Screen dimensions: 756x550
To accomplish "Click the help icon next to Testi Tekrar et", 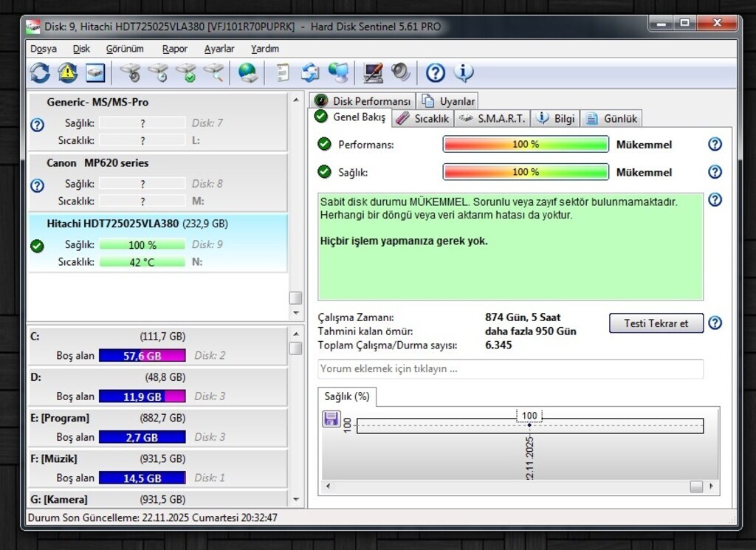I will tap(715, 323).
